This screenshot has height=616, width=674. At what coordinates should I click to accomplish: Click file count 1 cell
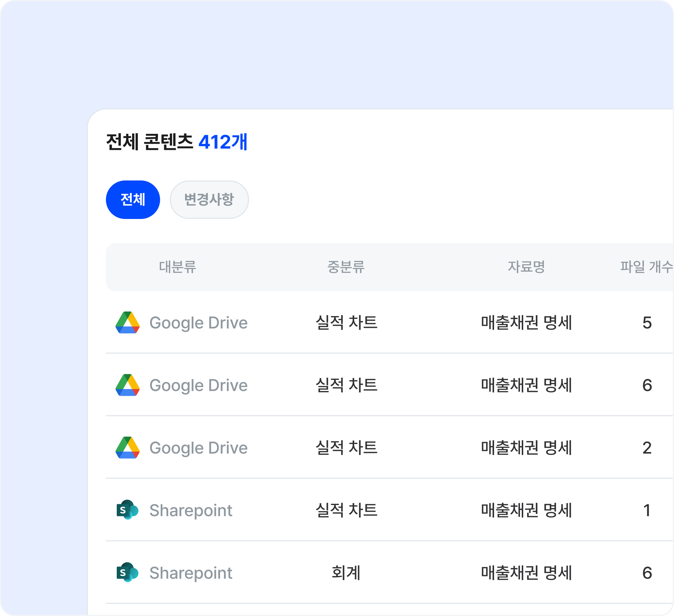pyautogui.click(x=647, y=510)
